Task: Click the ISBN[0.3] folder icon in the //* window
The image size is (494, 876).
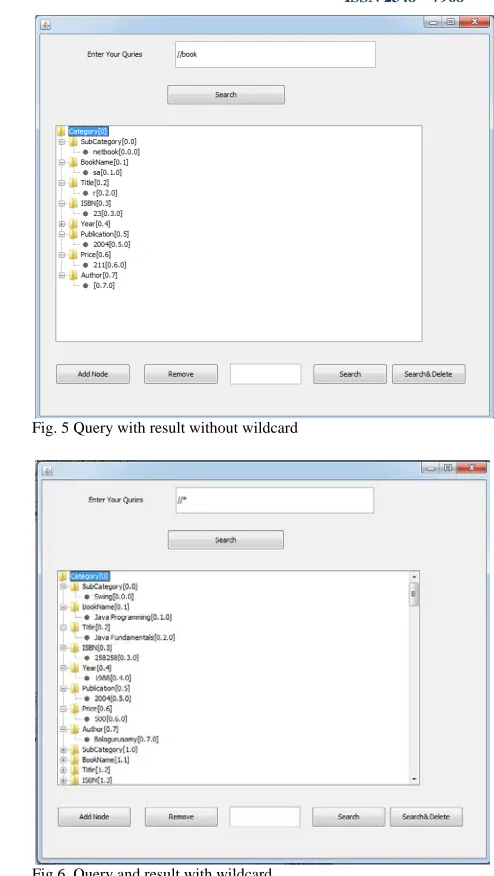Action: (75, 648)
